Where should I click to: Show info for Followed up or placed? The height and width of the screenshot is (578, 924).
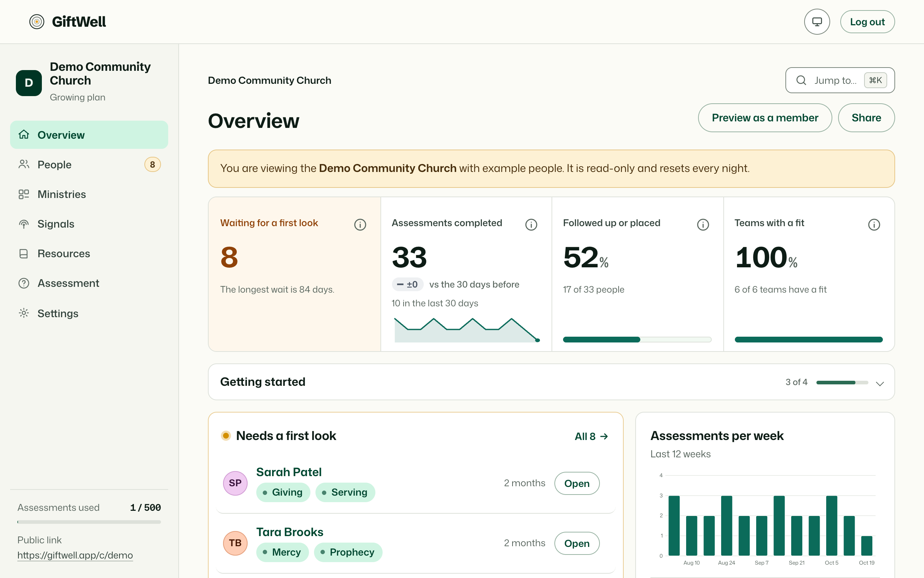click(x=703, y=224)
